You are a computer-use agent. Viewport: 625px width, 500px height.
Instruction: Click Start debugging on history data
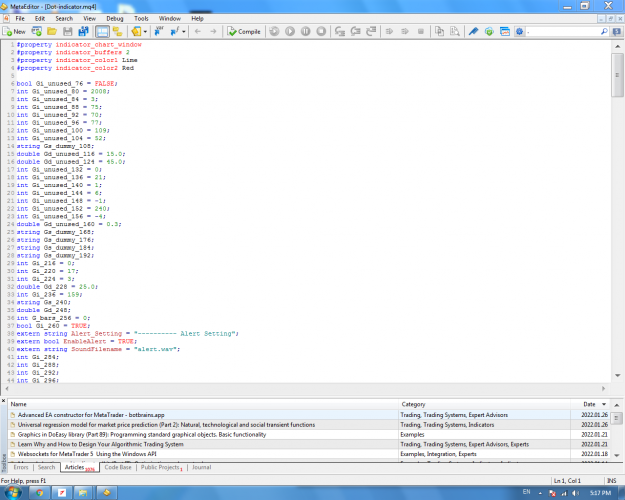[x=274, y=31]
